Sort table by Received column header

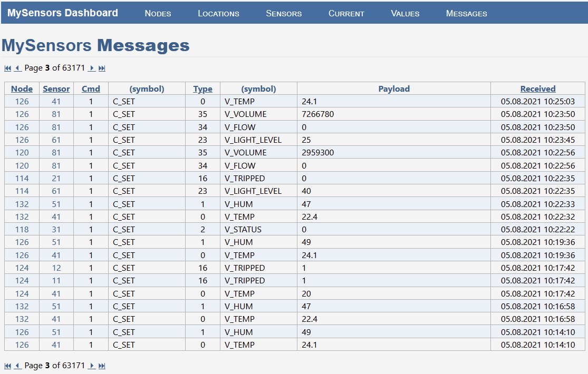[538, 89]
